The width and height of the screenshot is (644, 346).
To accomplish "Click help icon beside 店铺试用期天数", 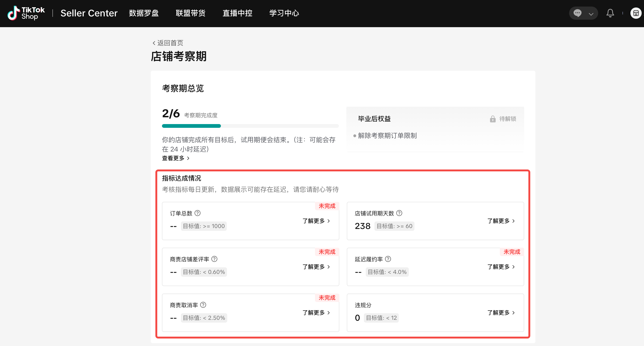I will click(x=399, y=213).
